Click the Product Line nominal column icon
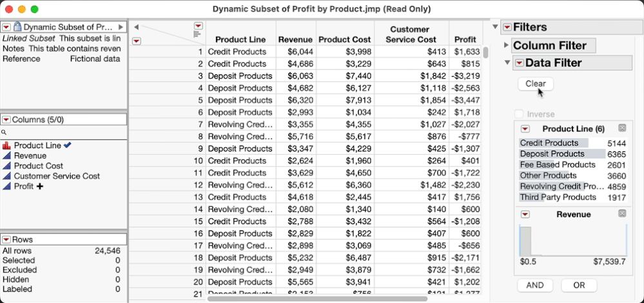644x303 pixels. coord(7,146)
